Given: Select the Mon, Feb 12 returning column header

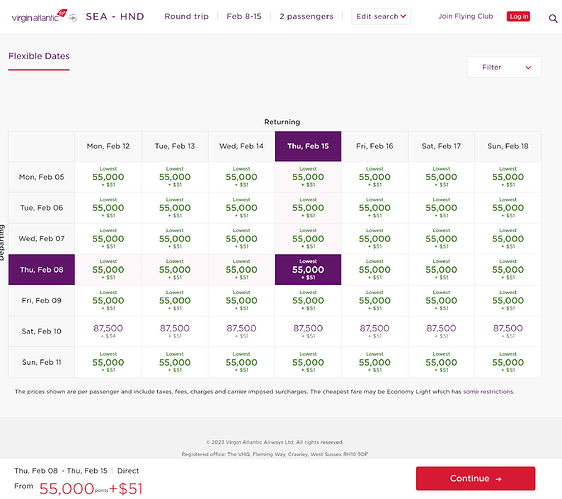Looking at the screenshot, I should click(x=108, y=146).
